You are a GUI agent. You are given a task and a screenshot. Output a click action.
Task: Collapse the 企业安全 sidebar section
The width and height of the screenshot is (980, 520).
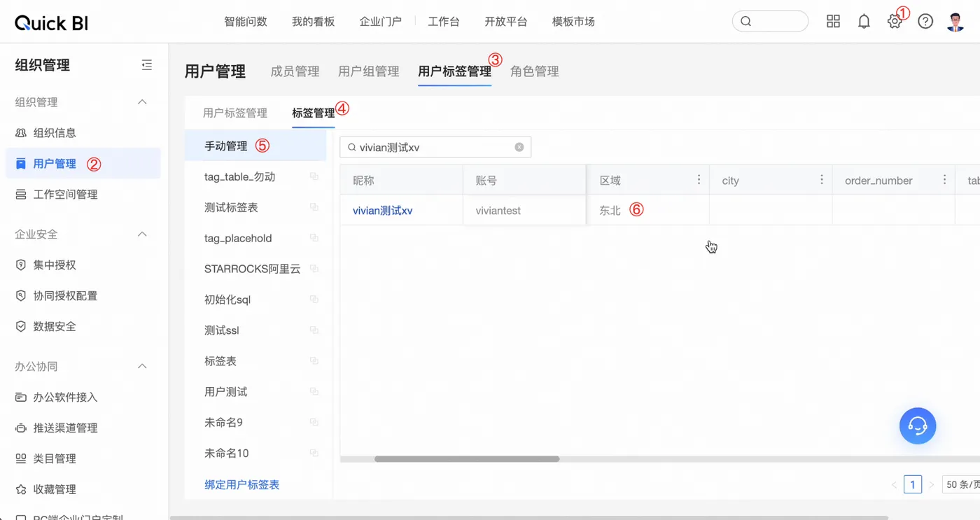(x=142, y=234)
